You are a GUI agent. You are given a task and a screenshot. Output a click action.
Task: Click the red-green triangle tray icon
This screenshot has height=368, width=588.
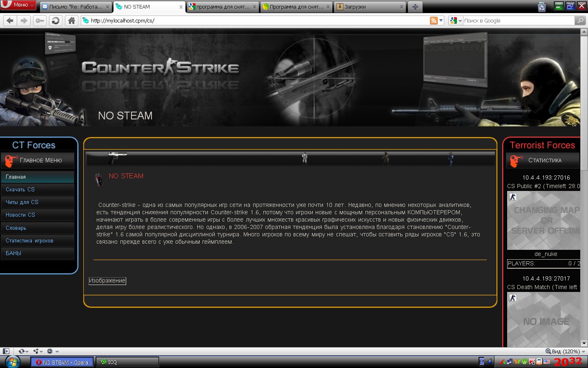click(x=503, y=361)
